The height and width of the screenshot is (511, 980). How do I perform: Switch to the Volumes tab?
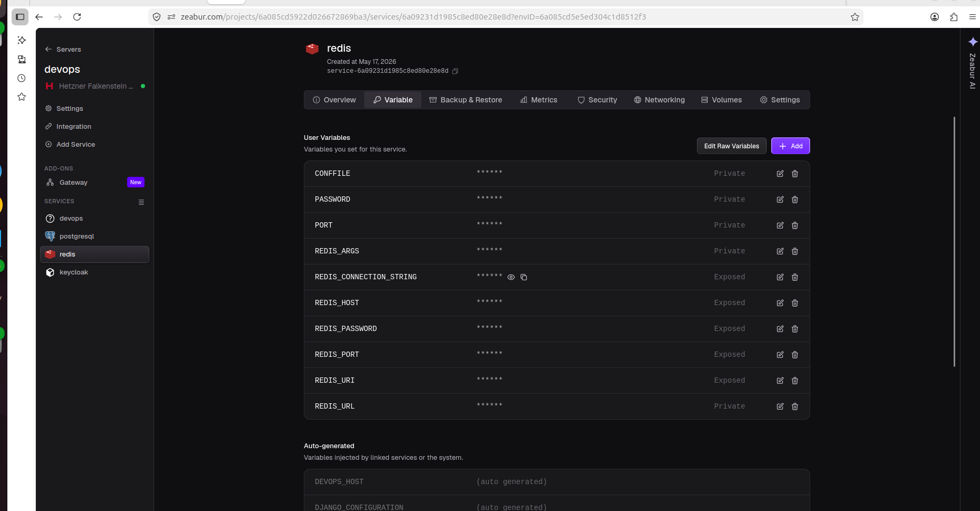pos(722,100)
